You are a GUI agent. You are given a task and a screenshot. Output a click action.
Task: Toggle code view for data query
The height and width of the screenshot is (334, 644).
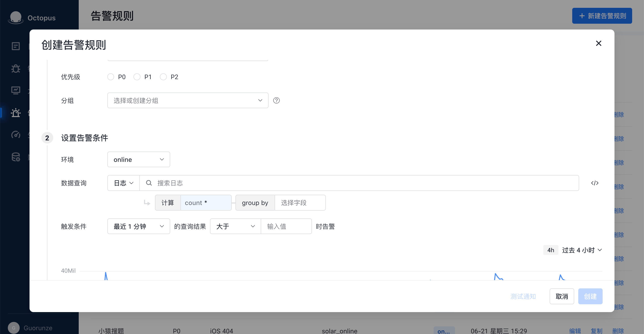(595, 183)
